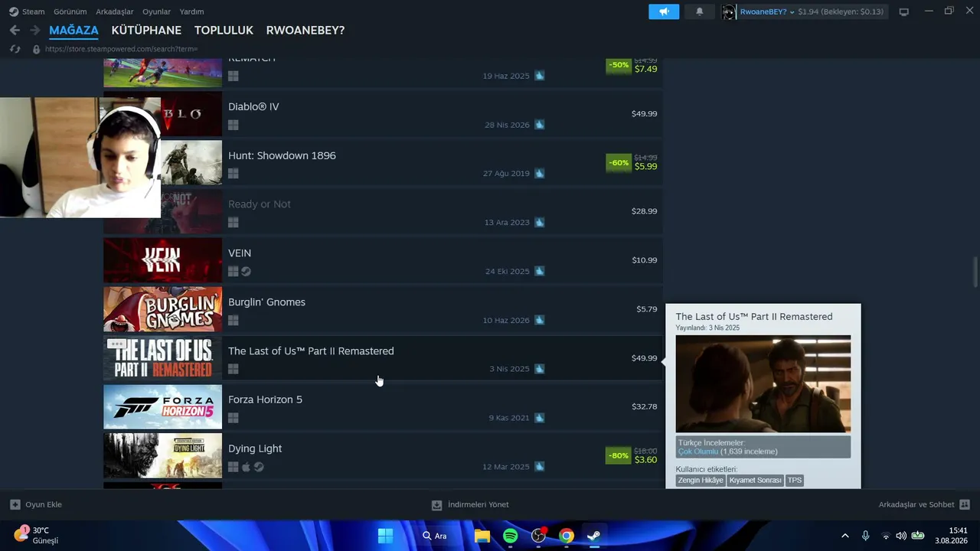
Task: Click the $10.99 price of VEIN
Action: pos(644,260)
